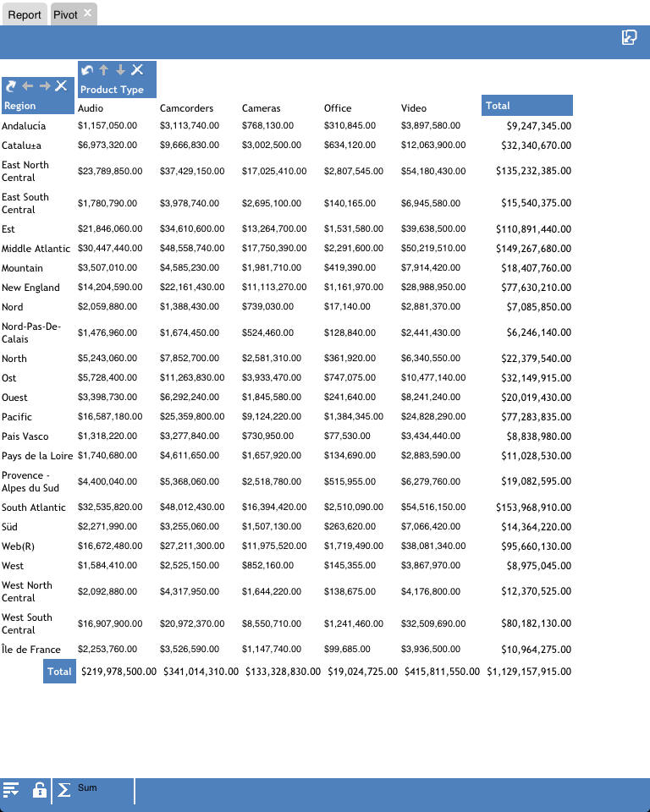650x812 pixels.
Task: Select the Office column header
Action: [338, 108]
